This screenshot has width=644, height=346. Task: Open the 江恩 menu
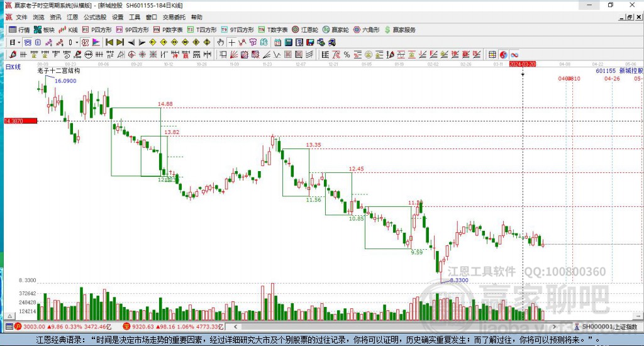click(72, 17)
